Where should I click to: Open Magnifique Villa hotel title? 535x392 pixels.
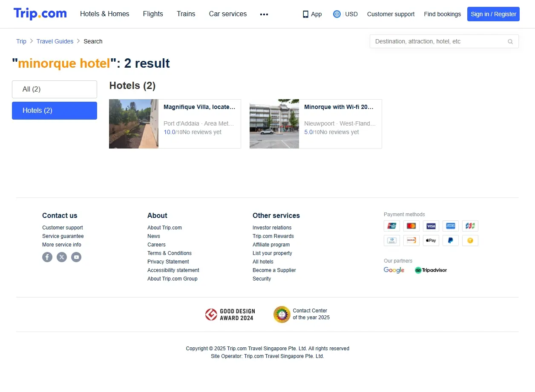199,107
